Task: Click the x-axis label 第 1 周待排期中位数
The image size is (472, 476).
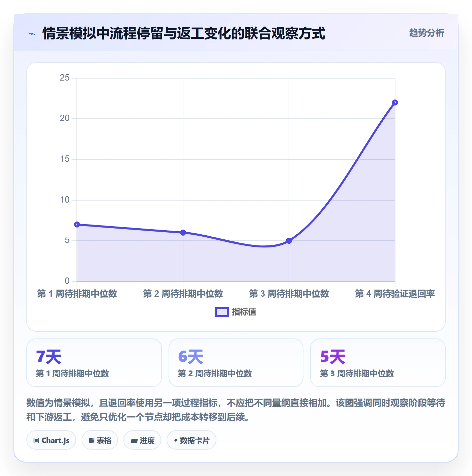Action: [77, 294]
